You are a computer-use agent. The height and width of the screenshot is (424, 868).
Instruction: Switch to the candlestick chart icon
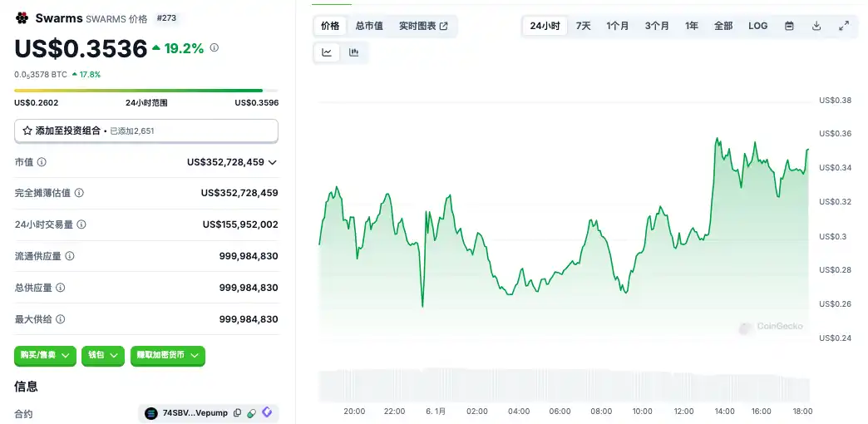pyautogui.click(x=353, y=52)
